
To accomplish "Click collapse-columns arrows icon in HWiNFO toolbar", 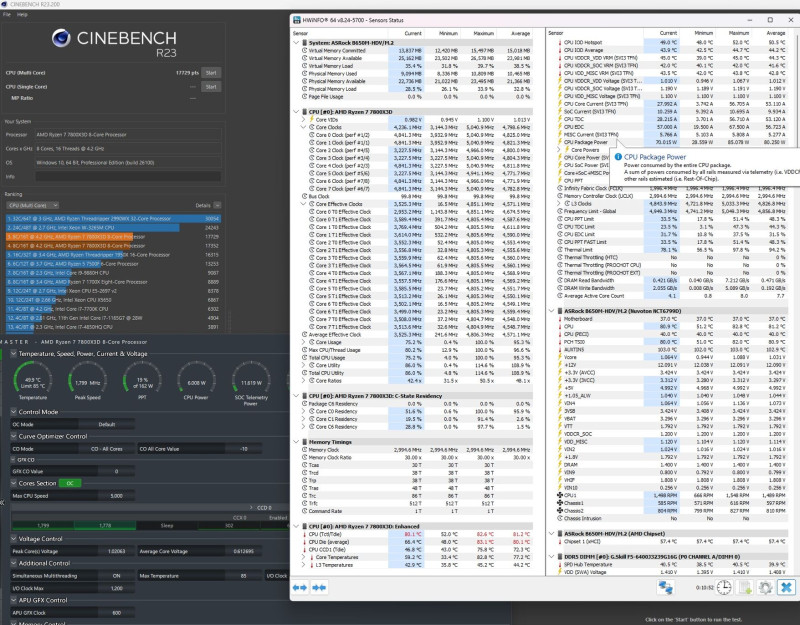I will pyautogui.click(x=319, y=587).
